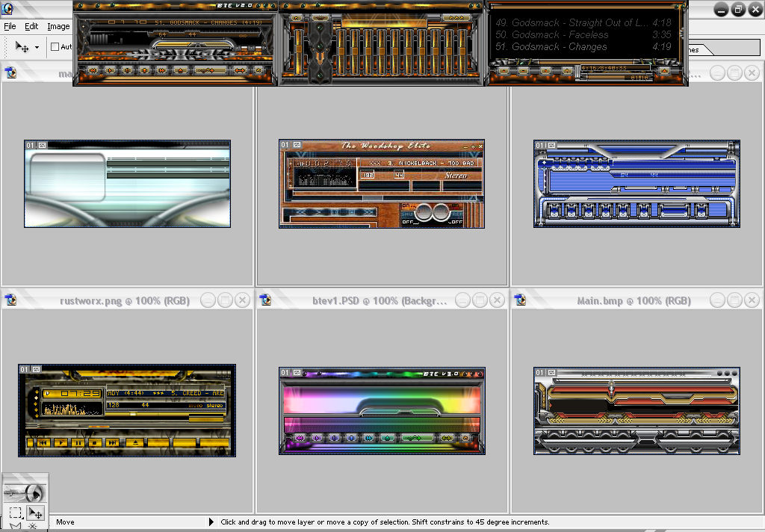765x532 pixels.
Task: Click the blue metallic skin image canvas
Action: pyautogui.click(x=637, y=184)
